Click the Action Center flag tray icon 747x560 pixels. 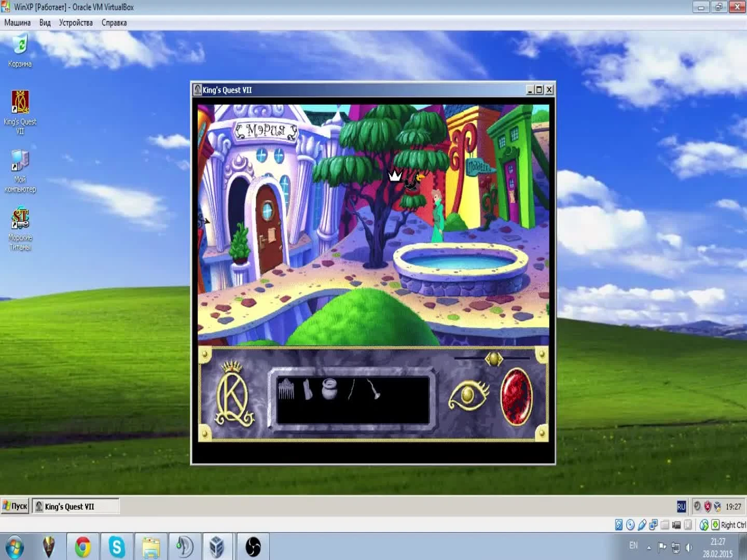pyautogui.click(x=662, y=547)
